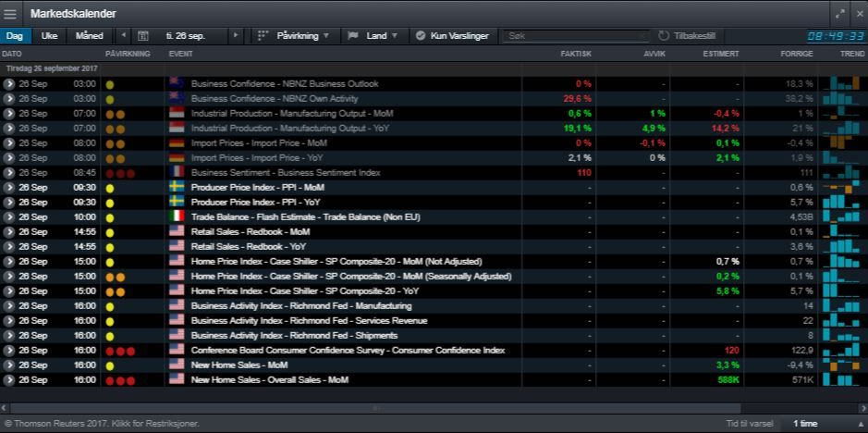Image resolution: width=868 pixels, height=433 pixels.
Task: Expand NBNZ Own Activity row arrow
Action: pyautogui.click(x=8, y=99)
